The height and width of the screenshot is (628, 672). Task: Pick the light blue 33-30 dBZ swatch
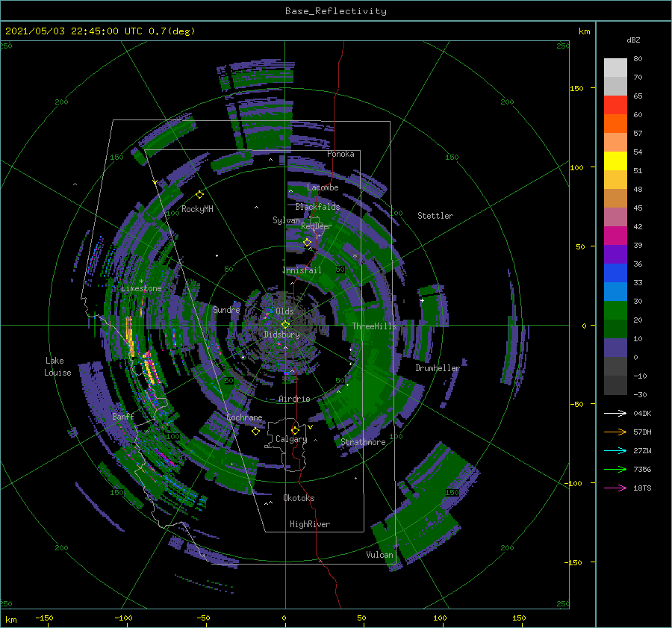point(615,291)
